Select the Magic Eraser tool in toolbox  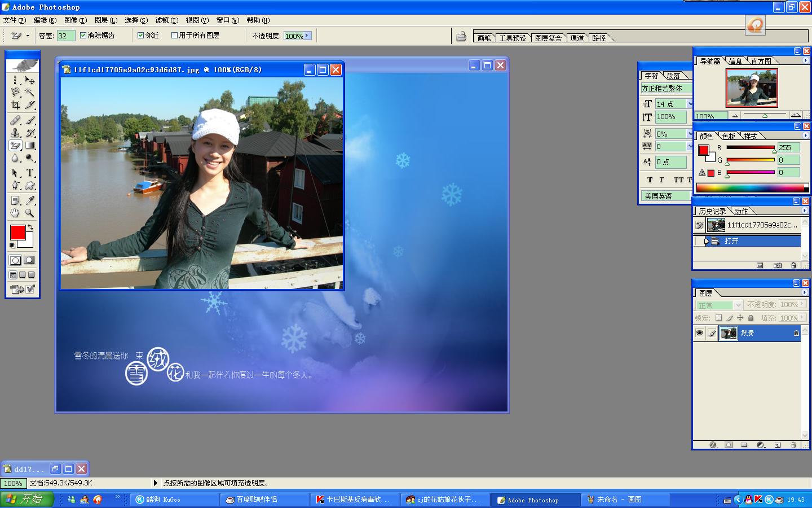15,145
